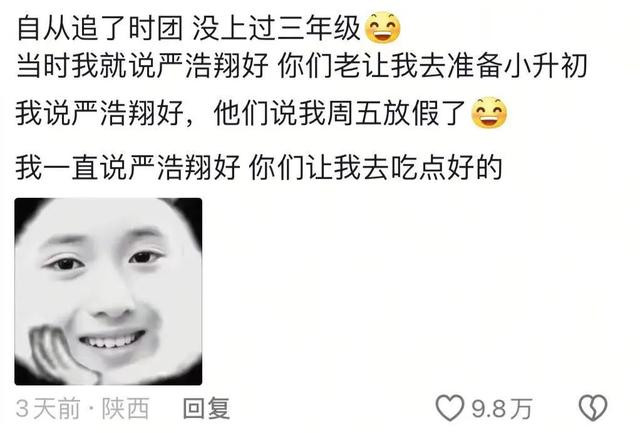Click the words 吃点好的 in the last line
The width and height of the screenshot is (640, 433).
(x=446, y=167)
